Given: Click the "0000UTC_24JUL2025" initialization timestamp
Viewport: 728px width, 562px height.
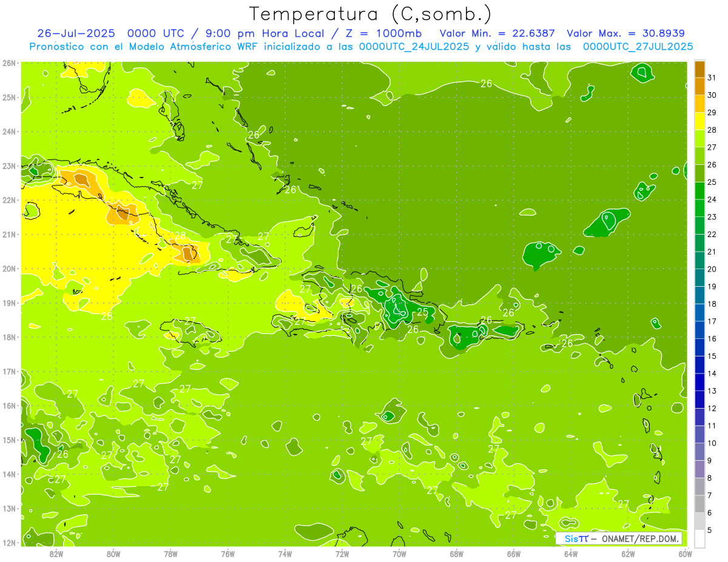Looking at the screenshot, I should click(414, 47).
